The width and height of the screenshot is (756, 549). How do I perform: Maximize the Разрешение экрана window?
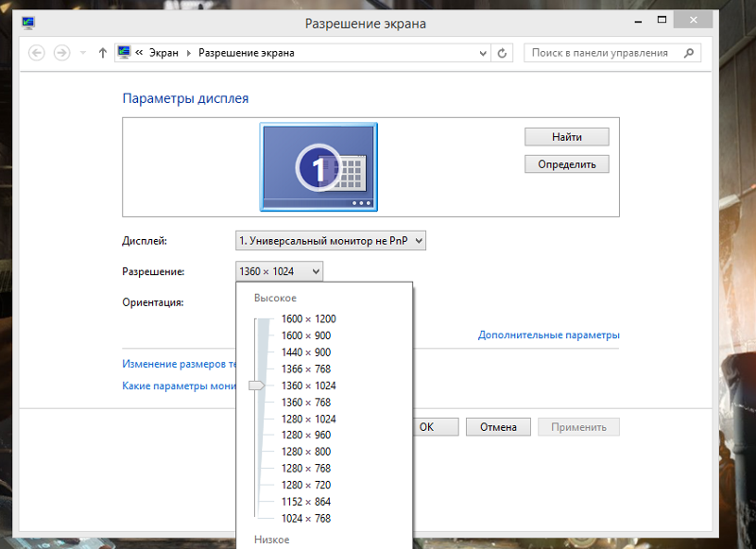(x=662, y=20)
